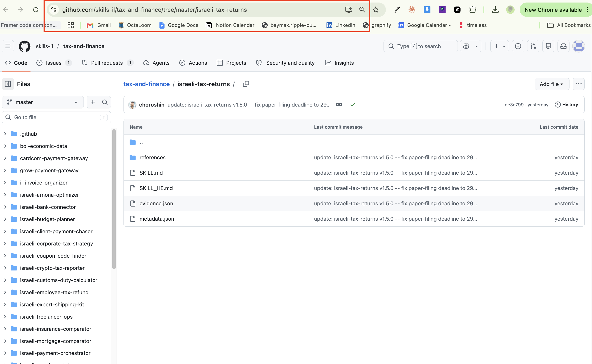Image resolution: width=592 pixels, height=364 pixels.
Task: Open All Bookmarks folder
Action: (x=569, y=25)
